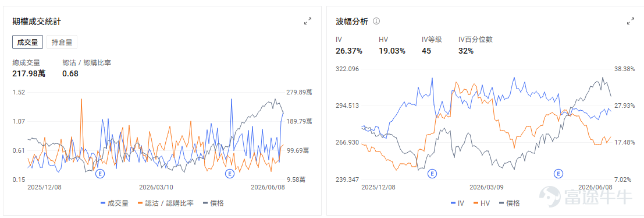Click the put/call ratio value 0.68

[x=70, y=73]
